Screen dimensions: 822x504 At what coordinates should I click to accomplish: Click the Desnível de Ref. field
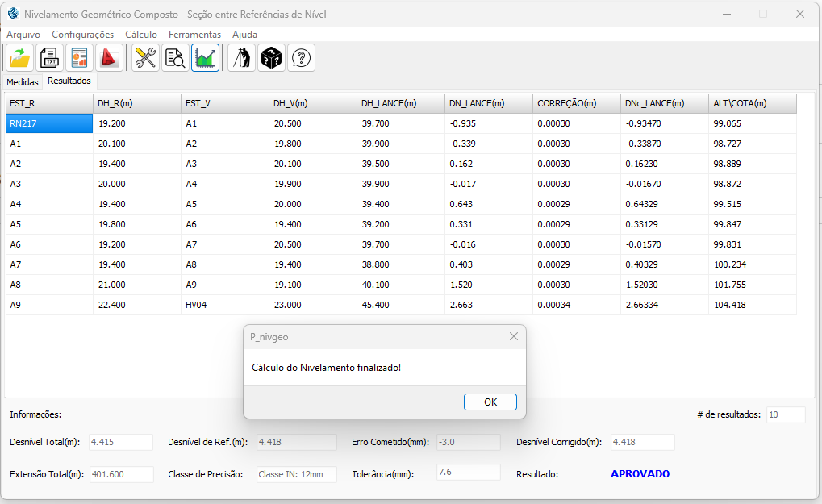297,442
